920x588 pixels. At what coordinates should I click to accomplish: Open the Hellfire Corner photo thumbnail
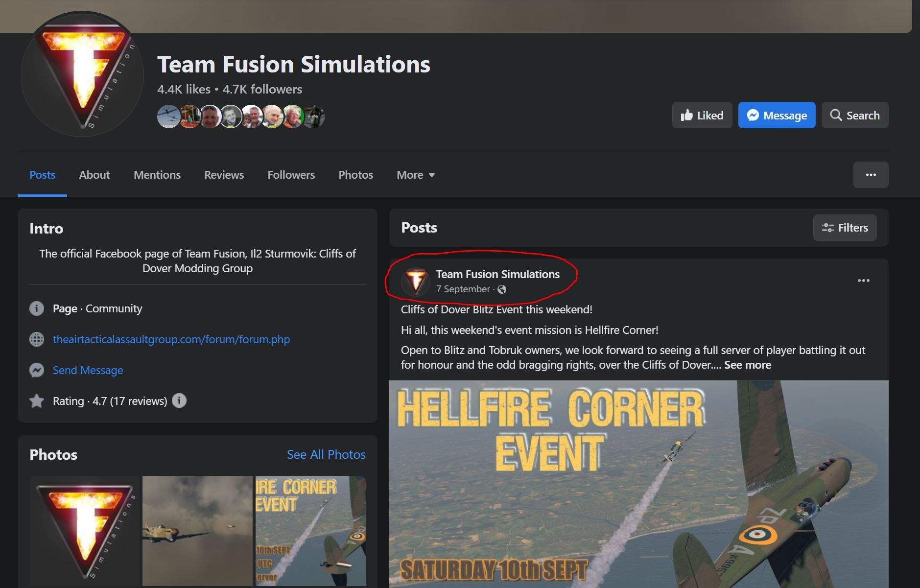point(310,531)
